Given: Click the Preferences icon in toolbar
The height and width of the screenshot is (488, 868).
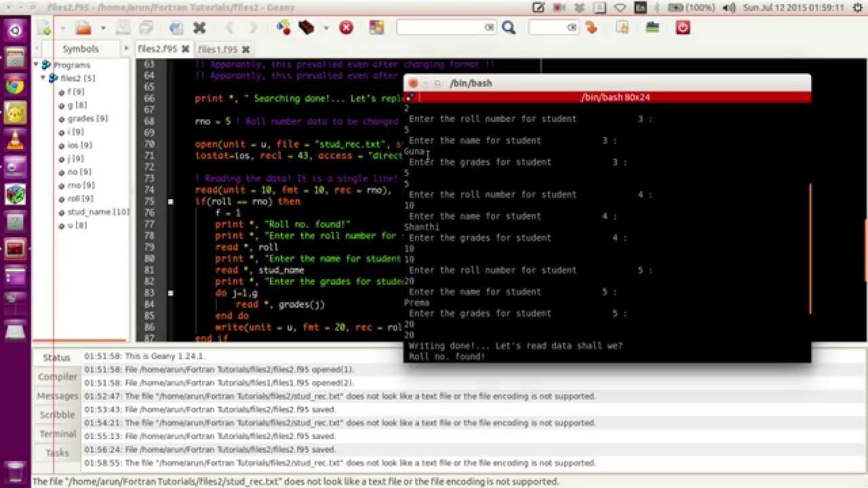Looking at the screenshot, I should (622, 28).
